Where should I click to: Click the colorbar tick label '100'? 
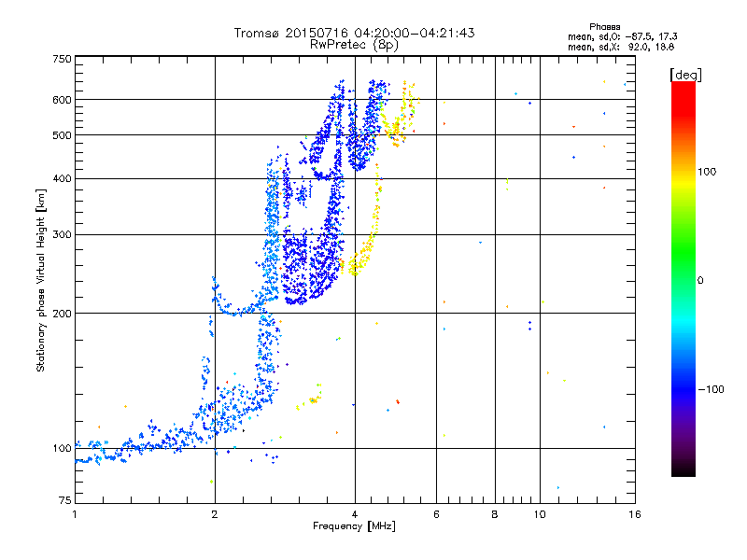point(707,172)
